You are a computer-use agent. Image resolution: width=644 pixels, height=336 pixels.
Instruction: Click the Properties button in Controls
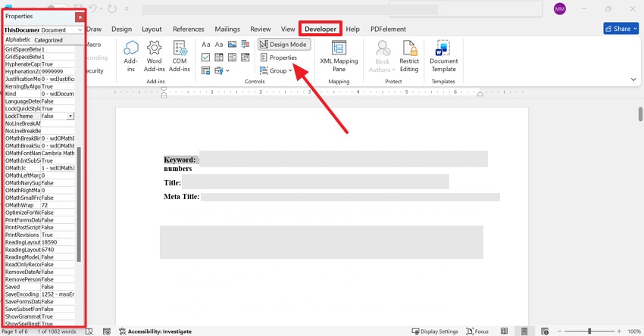coord(279,58)
